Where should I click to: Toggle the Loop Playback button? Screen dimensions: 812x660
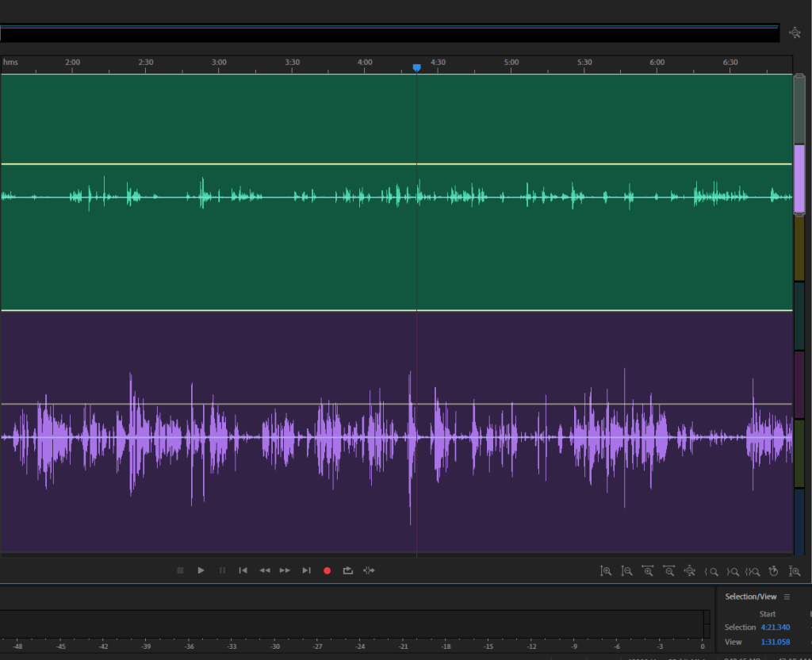347,570
